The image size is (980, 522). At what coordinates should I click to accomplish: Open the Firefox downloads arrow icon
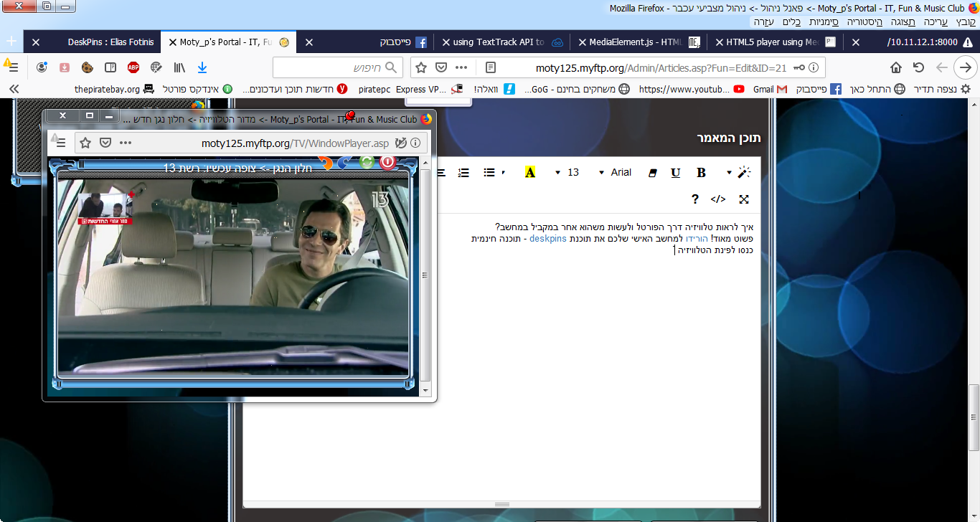click(202, 67)
